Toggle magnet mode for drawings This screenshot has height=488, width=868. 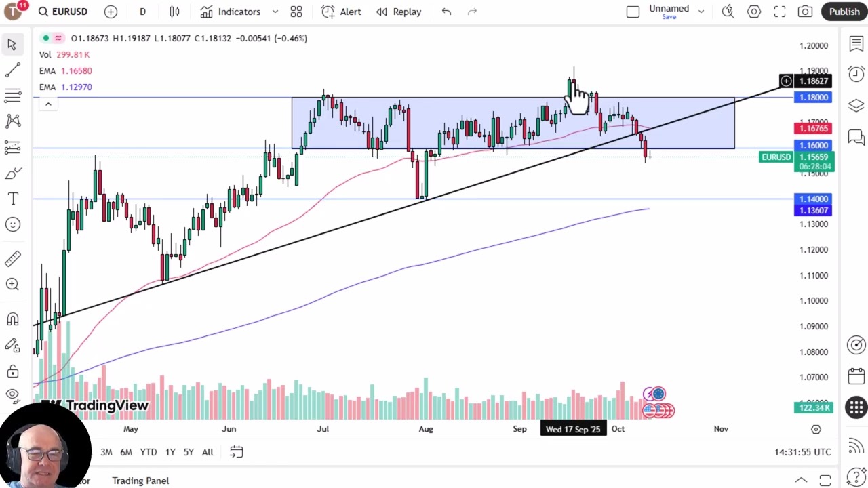tap(12, 319)
